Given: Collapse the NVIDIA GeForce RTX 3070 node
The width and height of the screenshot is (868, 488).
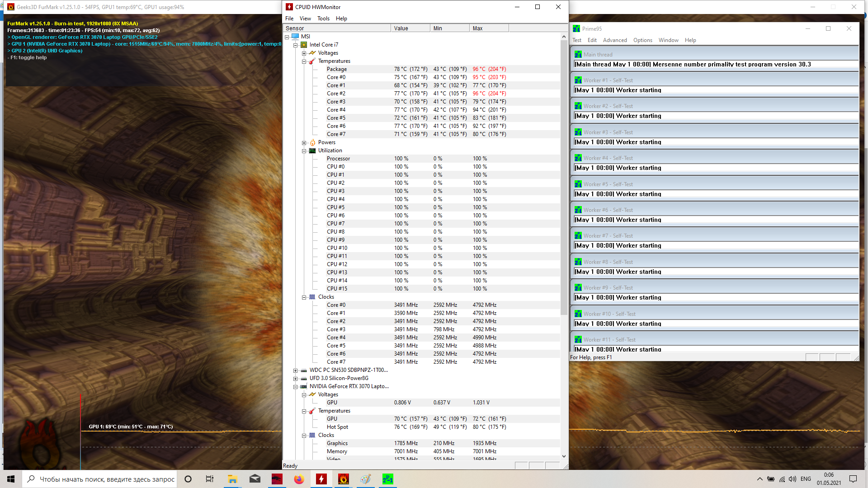Looking at the screenshot, I should pyautogui.click(x=295, y=387).
